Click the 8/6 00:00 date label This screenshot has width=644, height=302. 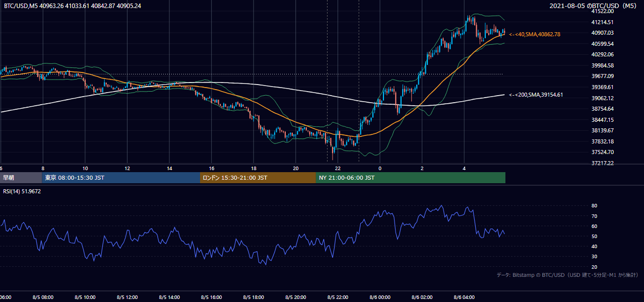tap(380, 297)
